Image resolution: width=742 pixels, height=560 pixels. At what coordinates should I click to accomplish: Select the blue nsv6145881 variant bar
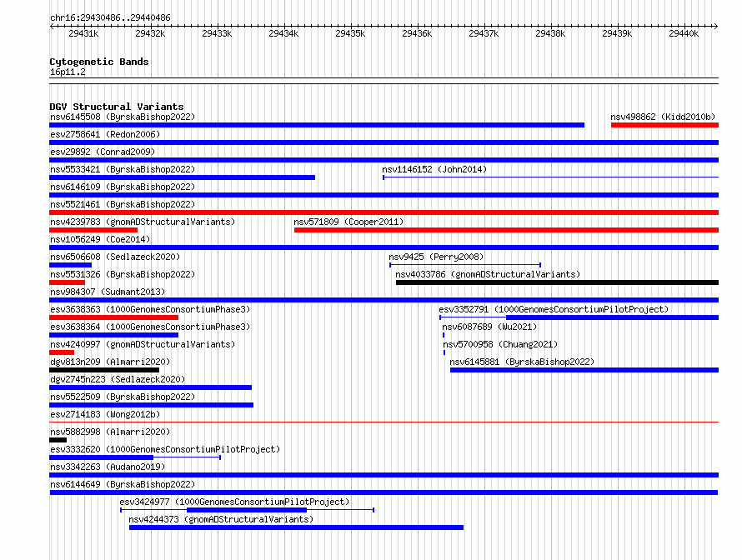(584, 370)
